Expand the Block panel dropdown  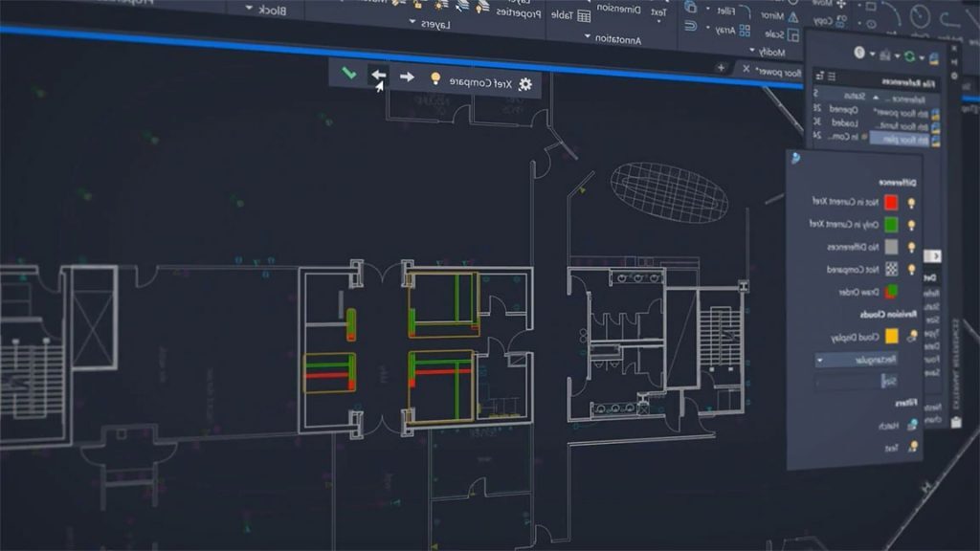click(250, 9)
